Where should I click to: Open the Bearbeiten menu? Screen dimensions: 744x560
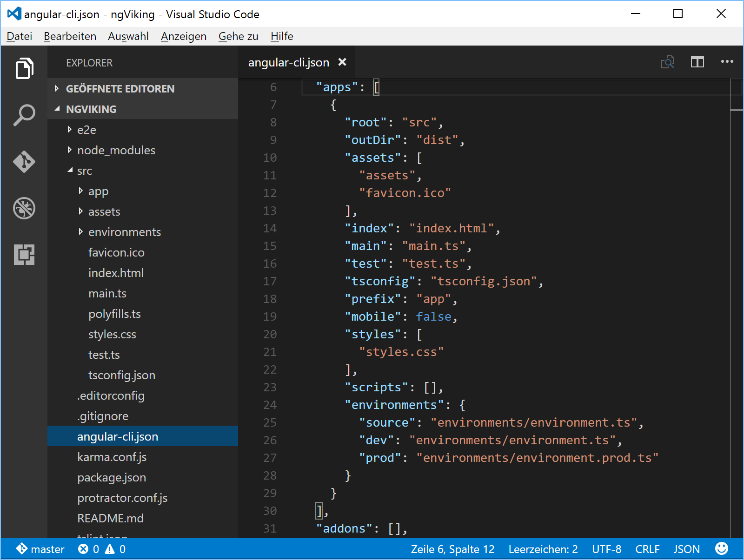(70, 36)
